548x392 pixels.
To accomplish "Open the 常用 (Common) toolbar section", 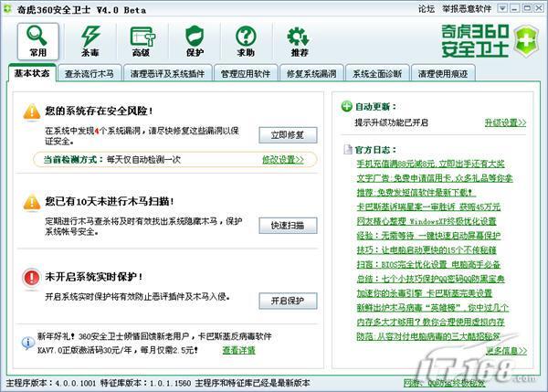I will tap(37, 41).
